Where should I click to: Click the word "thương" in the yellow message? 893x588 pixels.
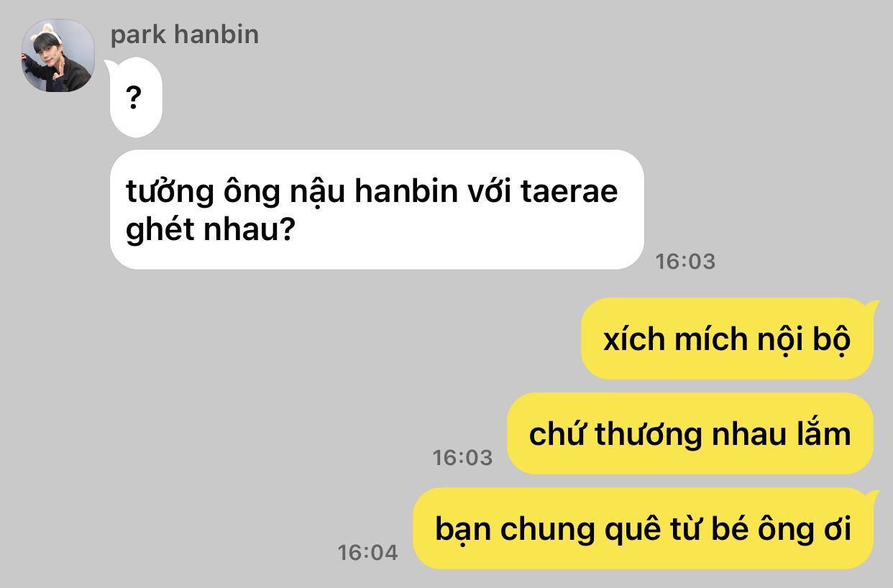pos(656,435)
